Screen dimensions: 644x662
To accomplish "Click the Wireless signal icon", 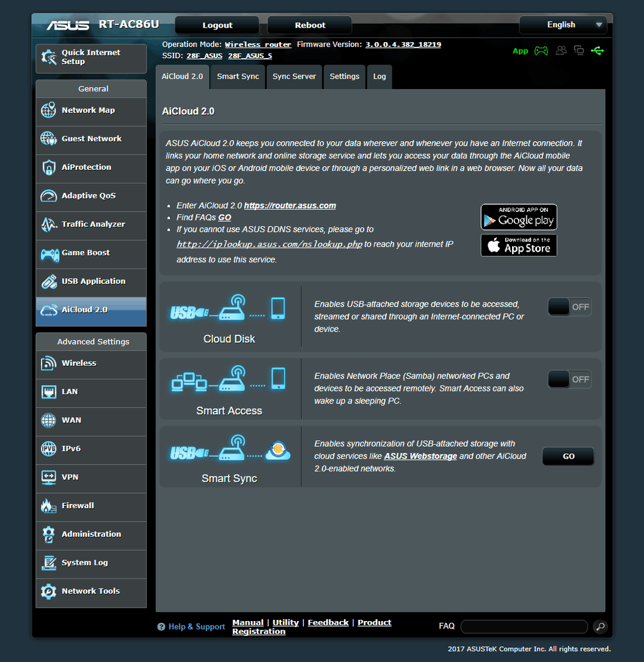I will (x=48, y=363).
